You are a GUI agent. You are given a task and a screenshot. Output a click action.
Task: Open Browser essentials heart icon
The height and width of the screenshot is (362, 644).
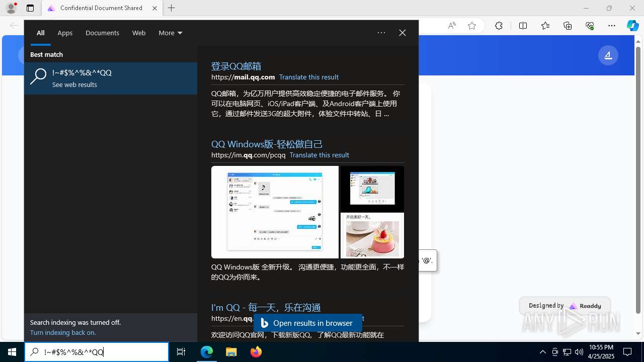590,26
